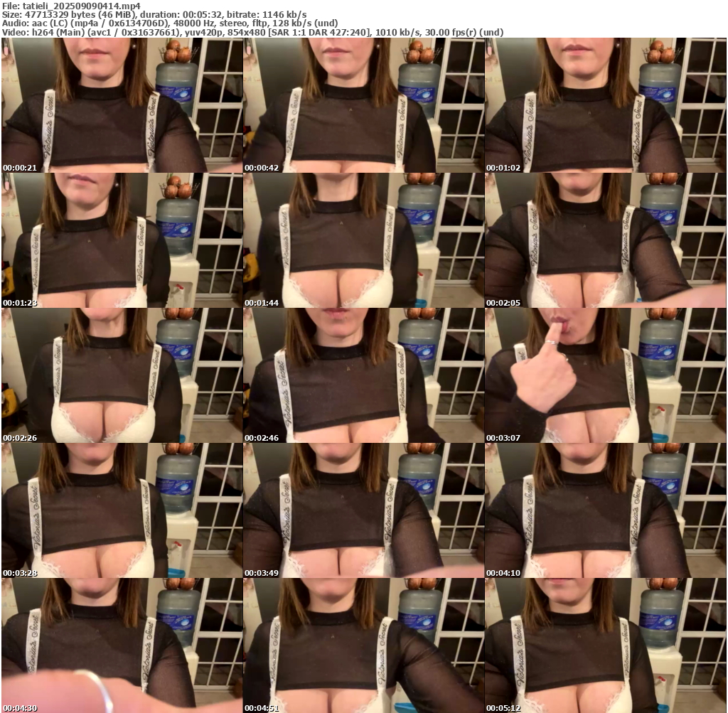Select the thumbnail stamped 00:00:21

pyautogui.click(x=122, y=105)
